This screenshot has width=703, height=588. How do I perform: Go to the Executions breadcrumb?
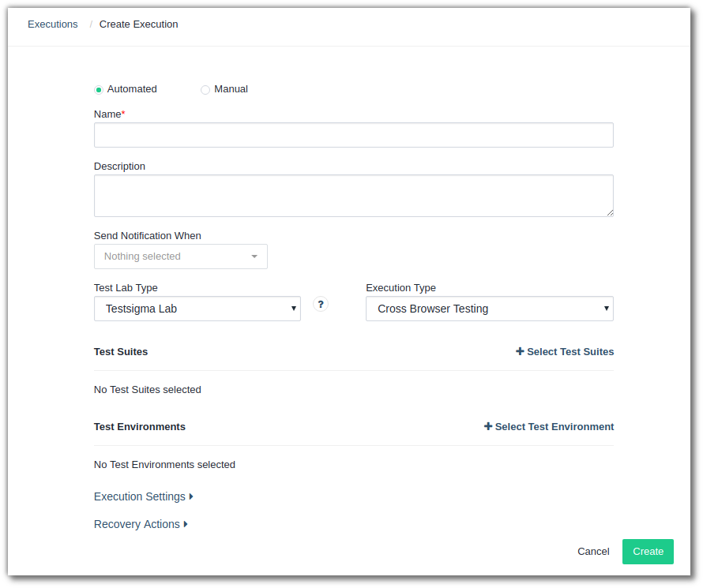click(53, 24)
